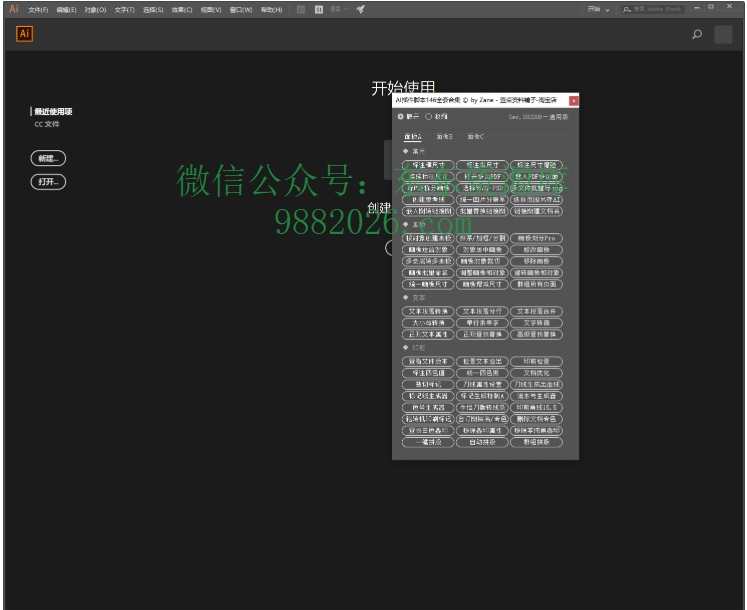The width and height of the screenshot is (747, 610).
Task: Select the first radio button in script panel
Action: click(x=401, y=117)
